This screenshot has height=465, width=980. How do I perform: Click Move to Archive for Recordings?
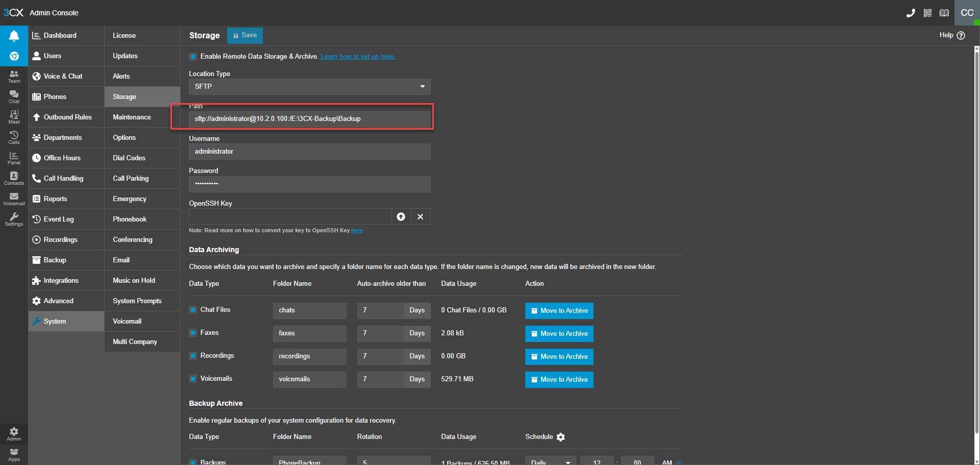click(559, 357)
